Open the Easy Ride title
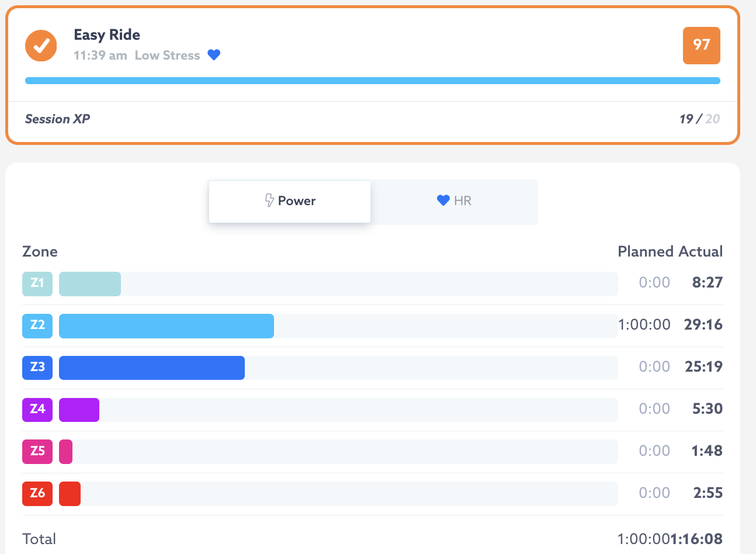Viewport: 756px width, 554px height. pyautogui.click(x=107, y=35)
